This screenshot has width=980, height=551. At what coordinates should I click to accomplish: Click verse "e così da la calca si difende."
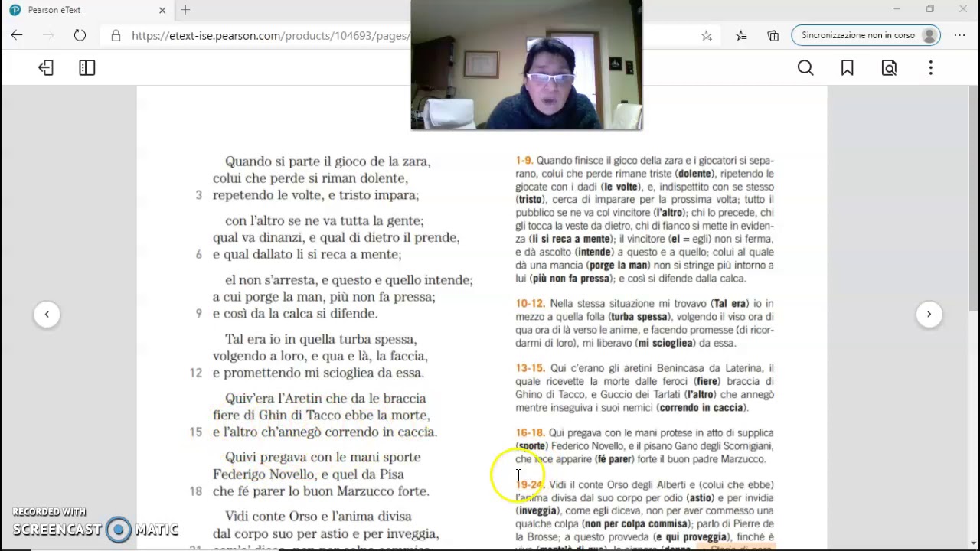[x=295, y=314]
